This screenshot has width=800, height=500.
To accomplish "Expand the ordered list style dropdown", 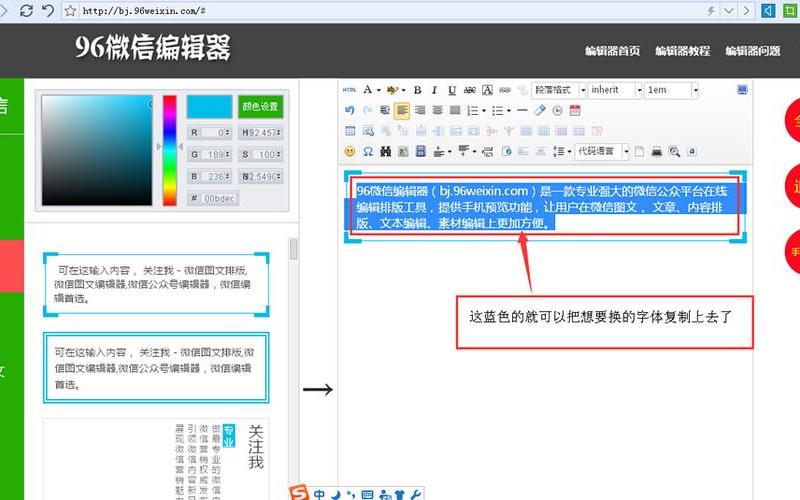I will [x=484, y=111].
